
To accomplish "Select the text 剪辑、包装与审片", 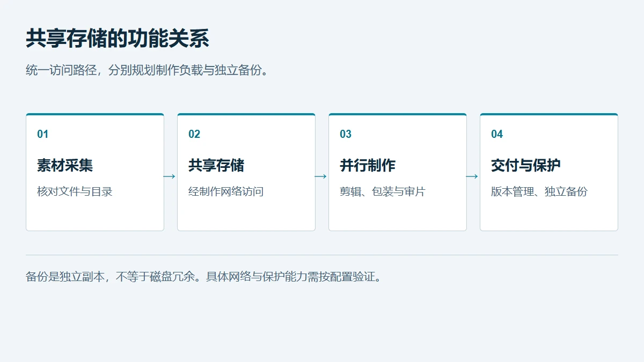I will pos(383,191).
